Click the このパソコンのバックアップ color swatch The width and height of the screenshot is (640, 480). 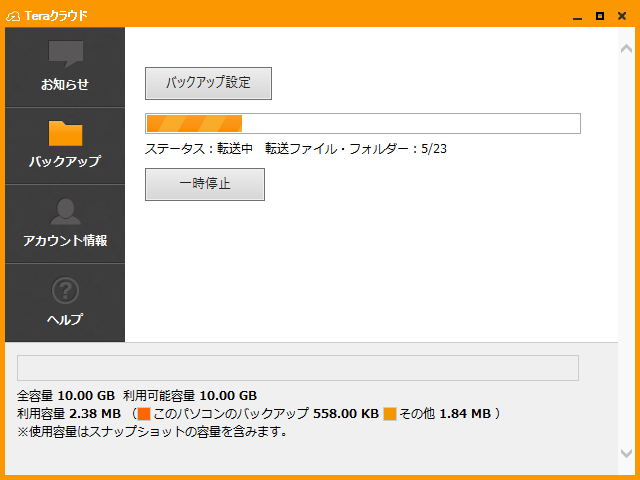(144, 413)
